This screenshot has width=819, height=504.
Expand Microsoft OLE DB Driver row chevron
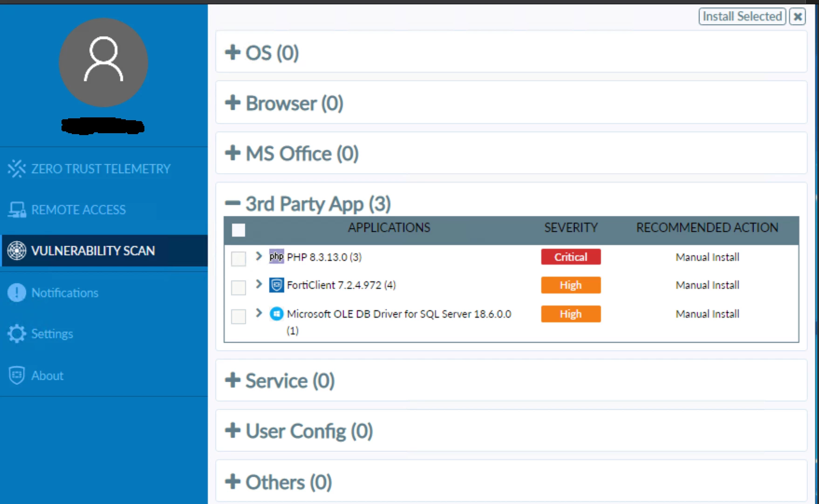pos(259,313)
